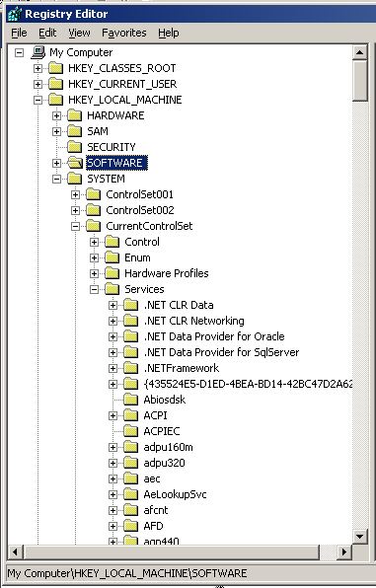
Task: Expand HKEY_CLASSES_ROOT with its plus box
Action: click(38, 68)
